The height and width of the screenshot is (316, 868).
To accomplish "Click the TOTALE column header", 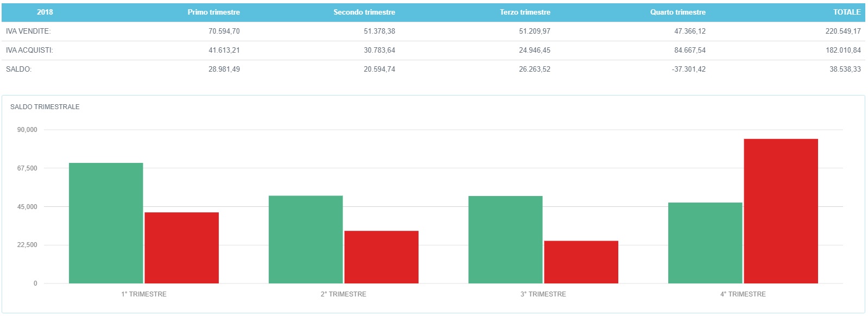I will point(846,12).
